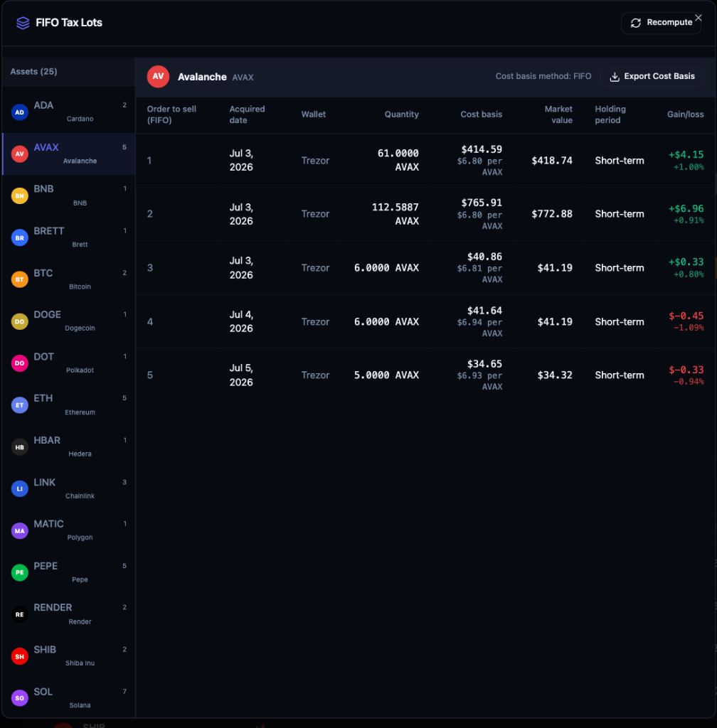This screenshot has height=728, width=717.
Task: Click the Gain/loss column header
Action: click(x=685, y=114)
